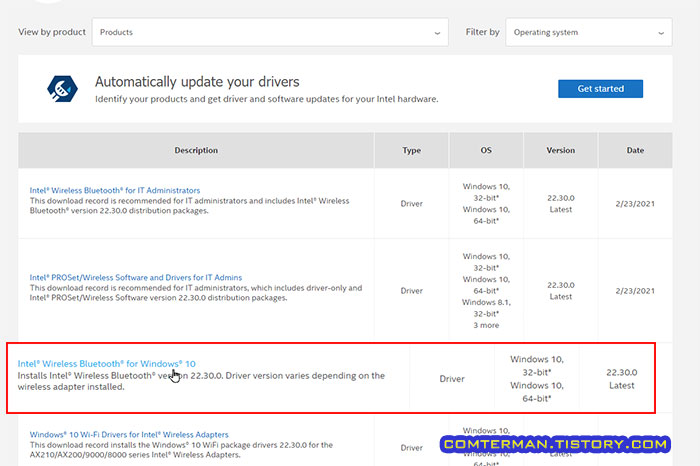Click Driver type in Bluetooth for Windows 10 row
This screenshot has width=700, height=466.
tap(452, 379)
